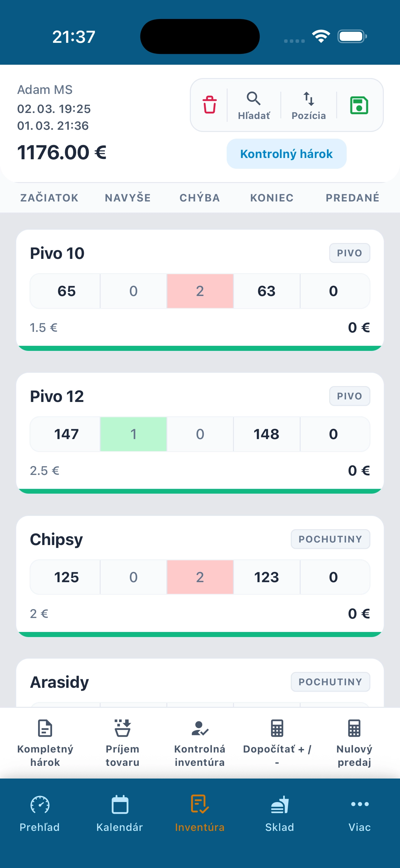Viewport: 400px width, 868px height.
Task: Open the Kontrolná inventúra icon
Action: tap(200, 728)
